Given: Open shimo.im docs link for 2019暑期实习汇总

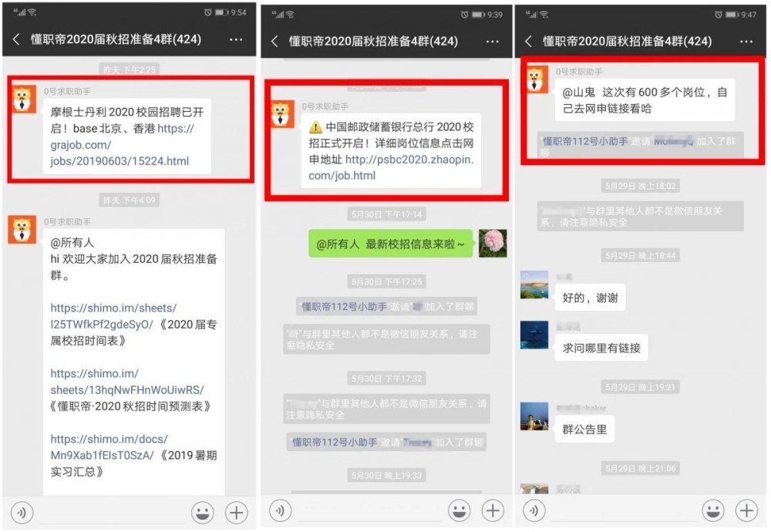Looking at the screenshot, I should pos(109,447).
